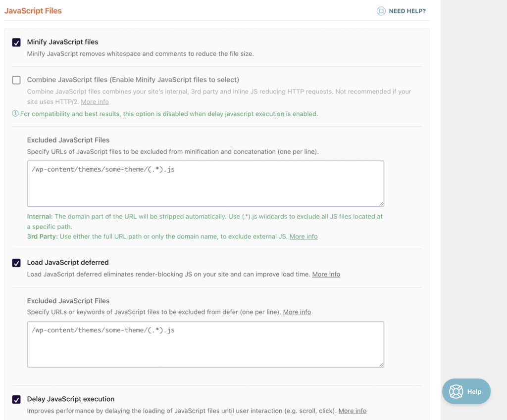Open More info link for defer exclusions
507x420 pixels.
click(297, 312)
